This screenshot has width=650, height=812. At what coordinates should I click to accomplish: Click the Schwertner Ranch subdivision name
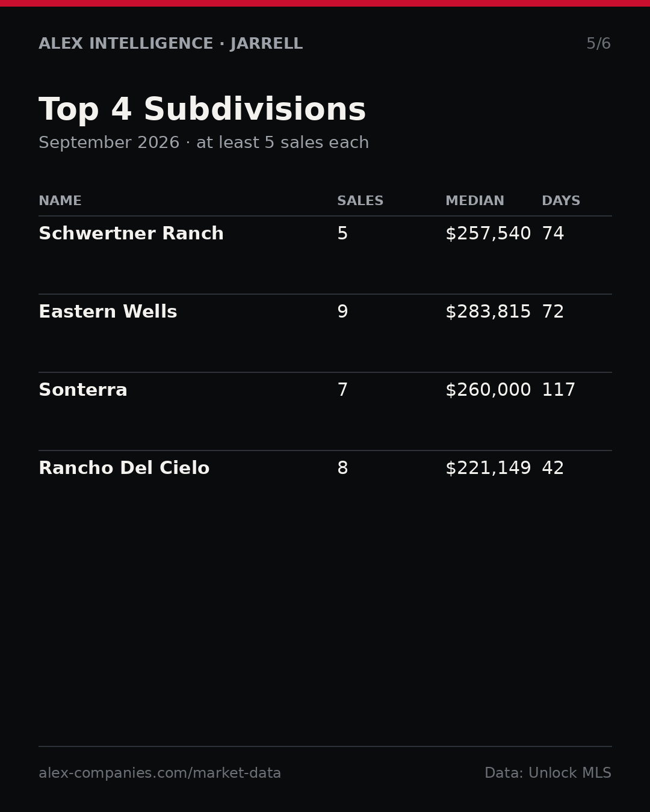(131, 234)
